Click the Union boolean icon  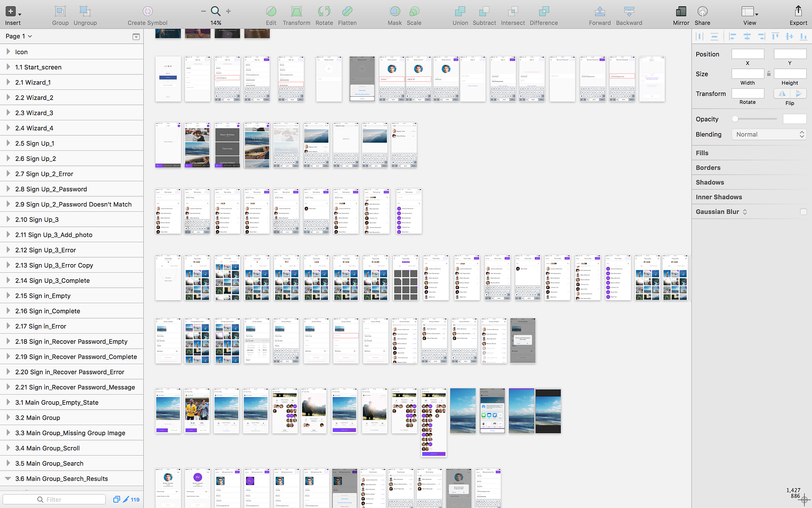point(460,11)
